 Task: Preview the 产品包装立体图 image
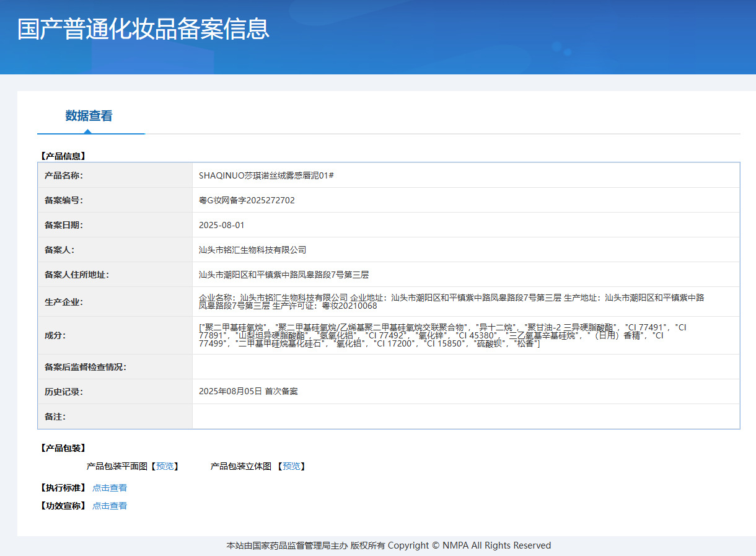pos(291,466)
